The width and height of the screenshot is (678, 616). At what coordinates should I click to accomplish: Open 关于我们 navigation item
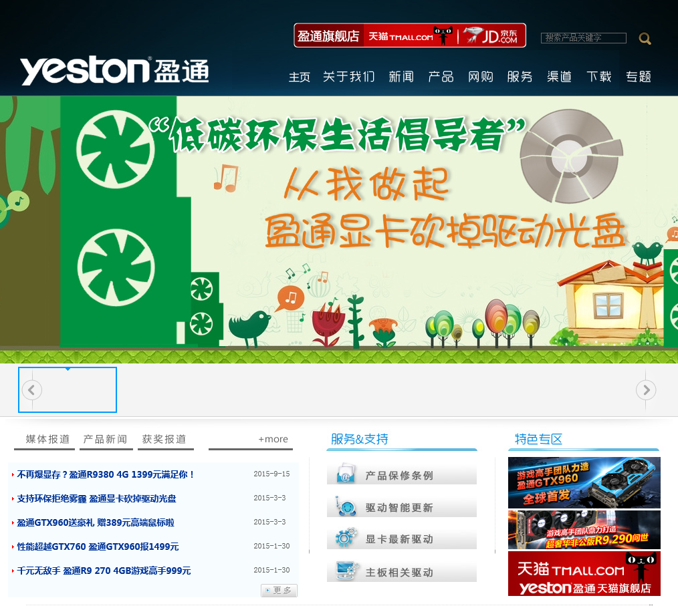[x=348, y=77]
